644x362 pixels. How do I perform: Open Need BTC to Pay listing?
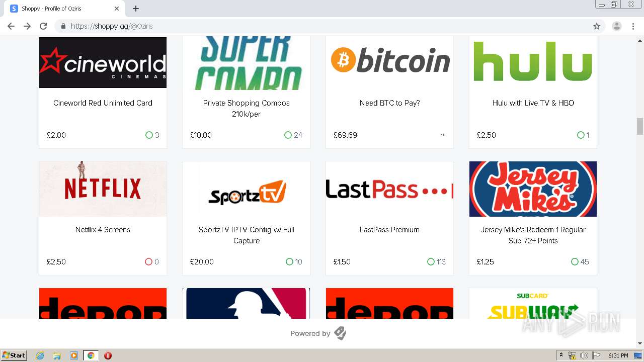click(389, 103)
